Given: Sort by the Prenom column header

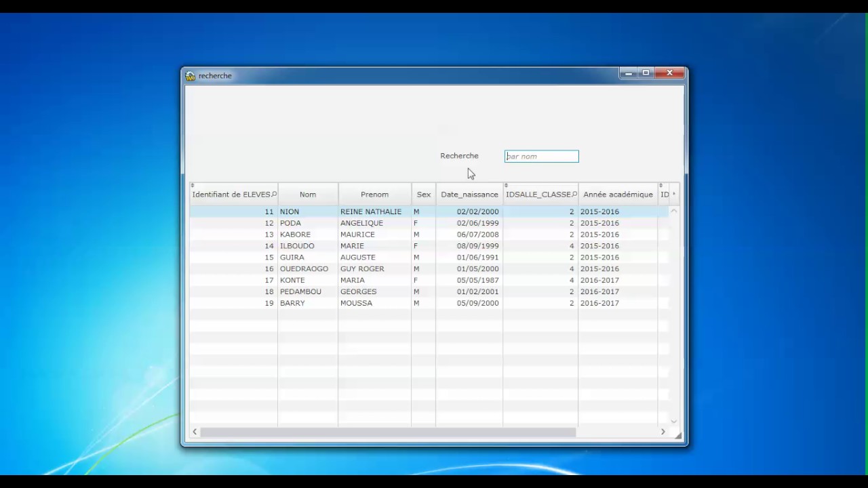Looking at the screenshot, I should [x=374, y=195].
